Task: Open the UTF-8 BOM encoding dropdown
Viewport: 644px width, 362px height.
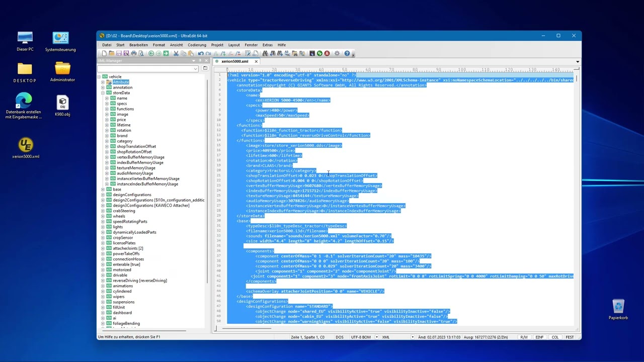Action: (377, 337)
